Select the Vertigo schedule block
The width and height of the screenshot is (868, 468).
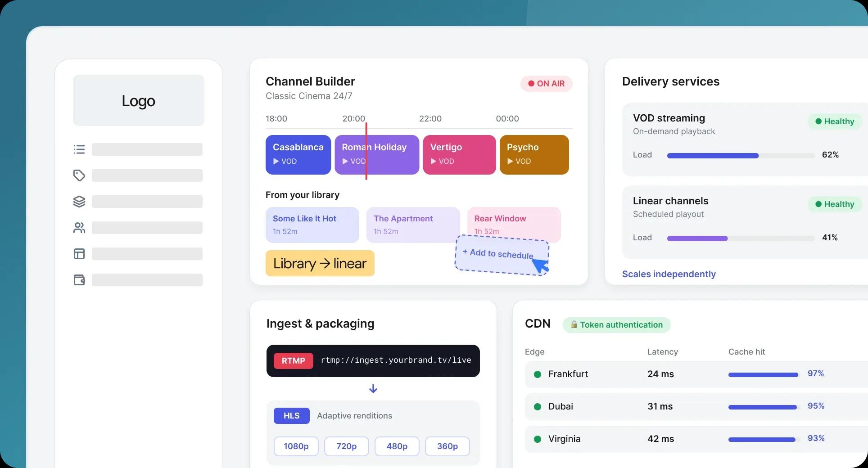(x=459, y=155)
